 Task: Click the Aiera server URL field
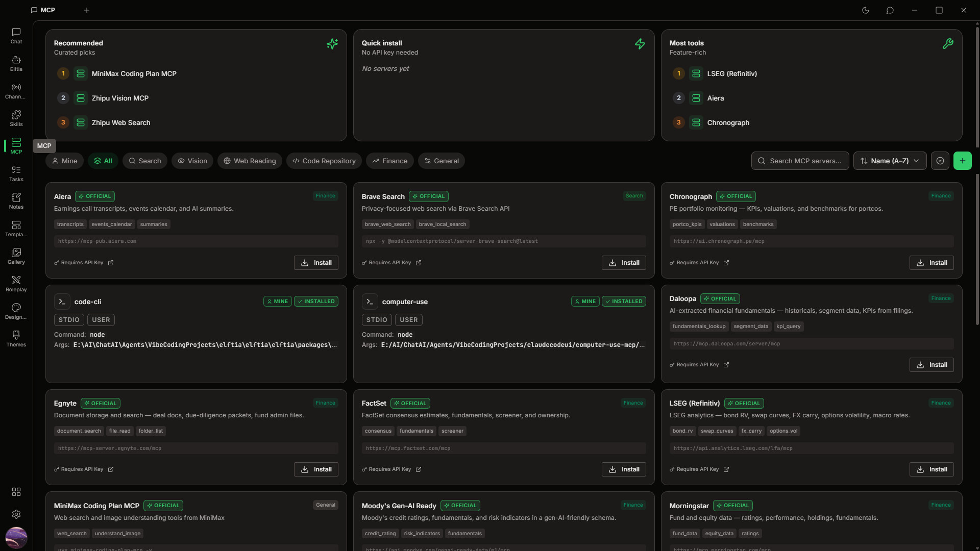point(196,241)
